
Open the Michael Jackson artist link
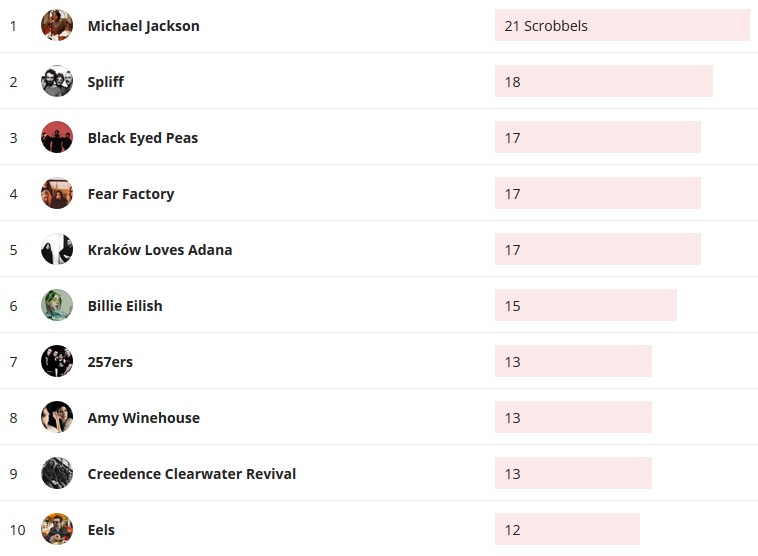click(x=143, y=26)
